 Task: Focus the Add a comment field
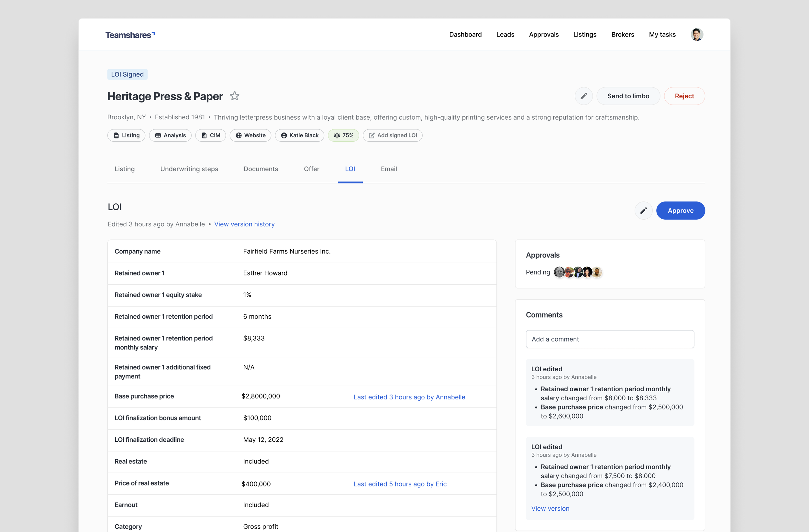point(610,339)
